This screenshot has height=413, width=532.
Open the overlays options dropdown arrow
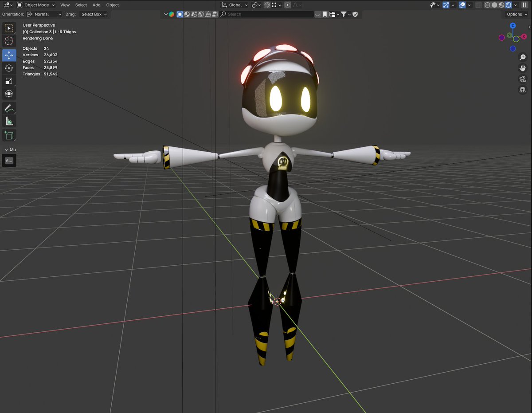[469, 5]
